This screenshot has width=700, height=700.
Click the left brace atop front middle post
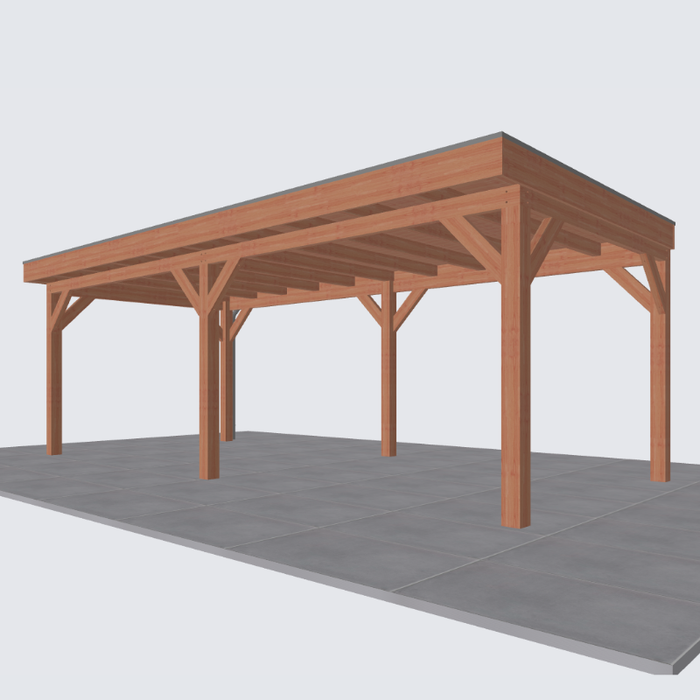pyautogui.click(x=186, y=287)
